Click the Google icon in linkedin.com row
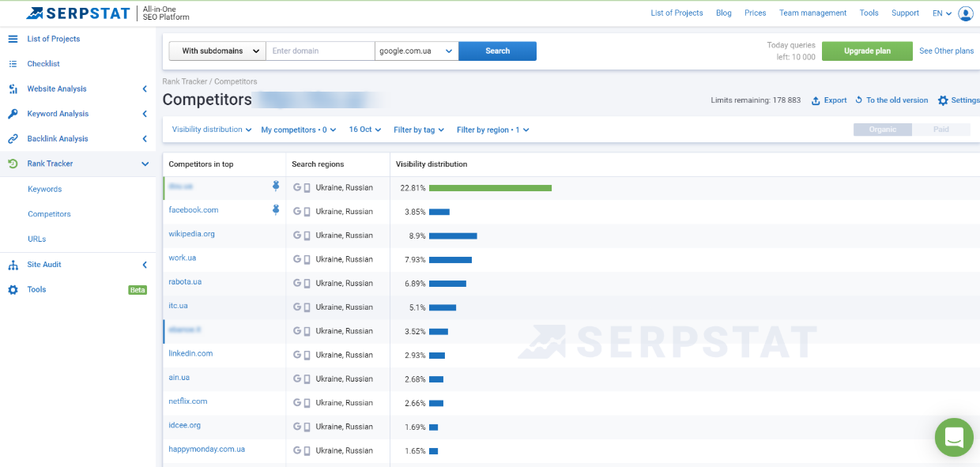 [x=297, y=355]
